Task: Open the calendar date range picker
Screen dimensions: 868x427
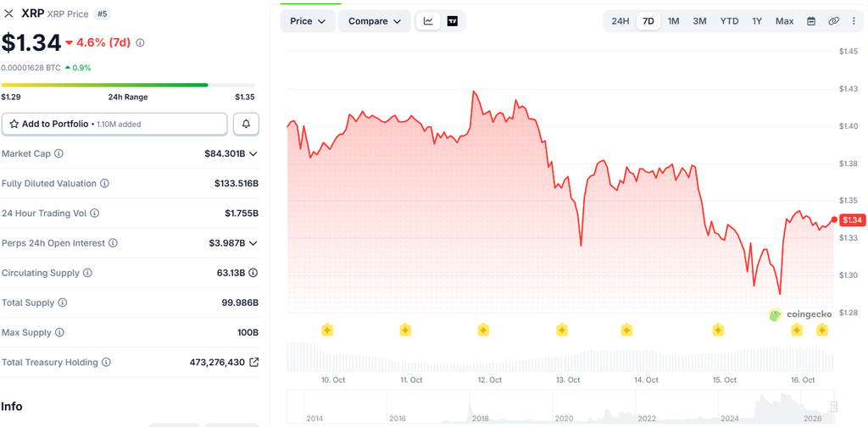Action: click(811, 21)
